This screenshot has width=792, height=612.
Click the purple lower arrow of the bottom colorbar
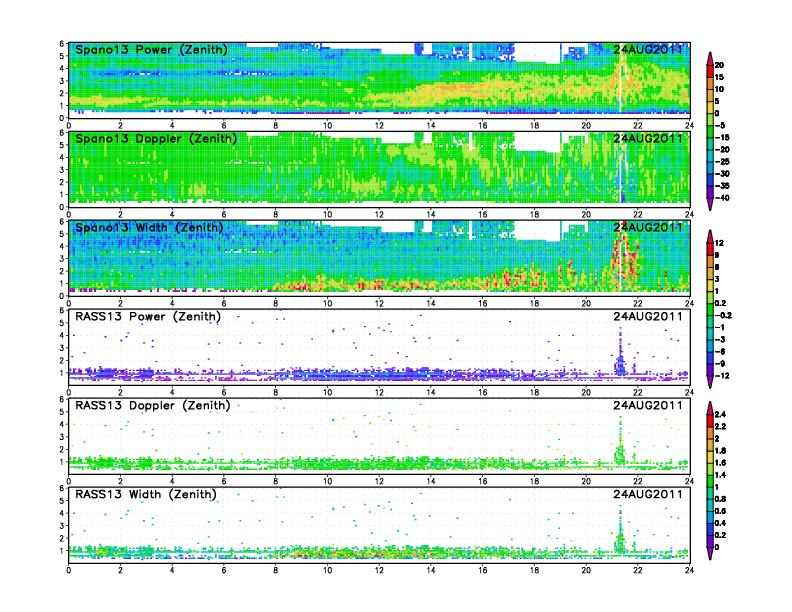point(710,553)
